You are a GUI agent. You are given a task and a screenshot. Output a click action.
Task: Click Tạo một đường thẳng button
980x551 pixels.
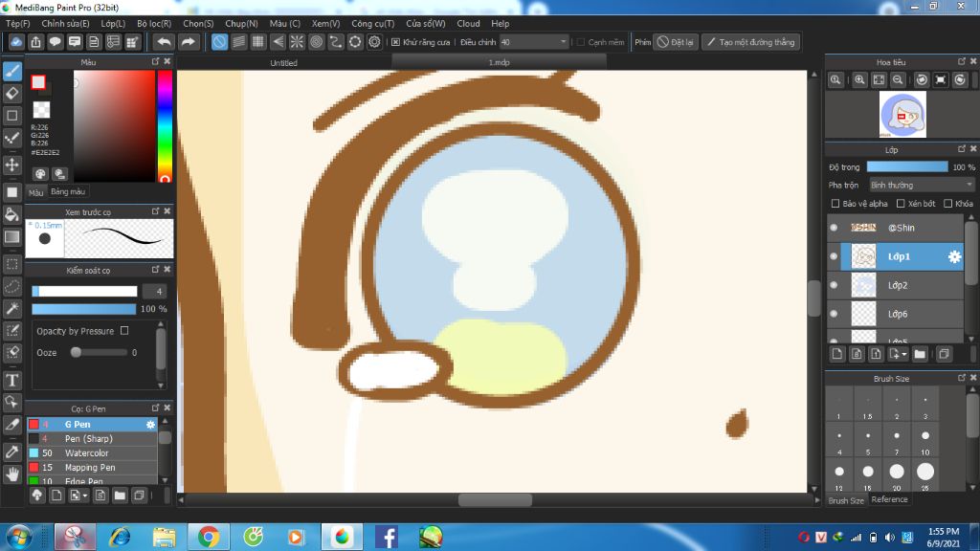click(750, 42)
